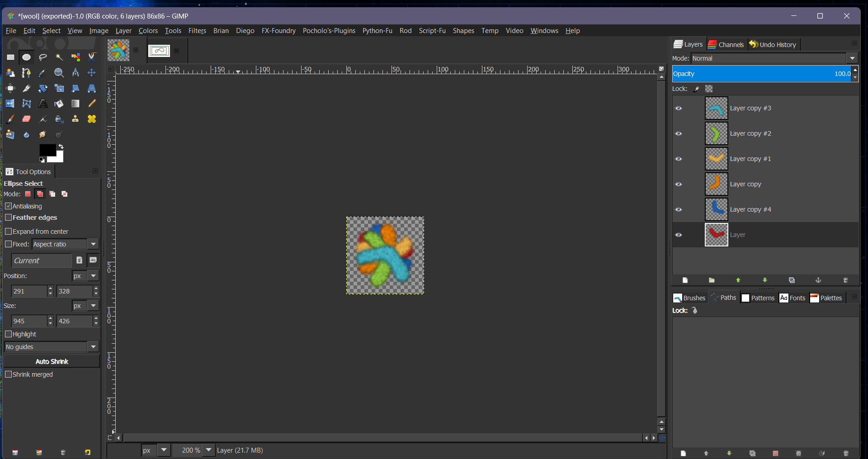Select the Rectangle Select tool
Image resolution: width=868 pixels, height=459 pixels.
(10, 57)
